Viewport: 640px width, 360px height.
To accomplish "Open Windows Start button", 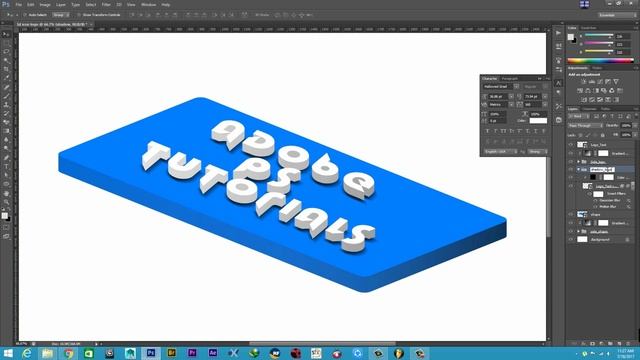I will pyautogui.click(x=8, y=353).
